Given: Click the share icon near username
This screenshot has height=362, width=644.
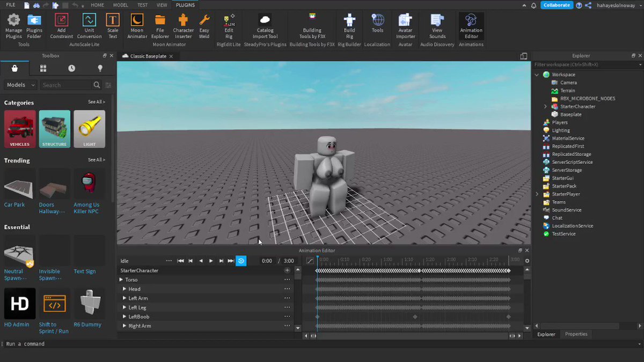Looking at the screenshot, I should click(588, 5).
